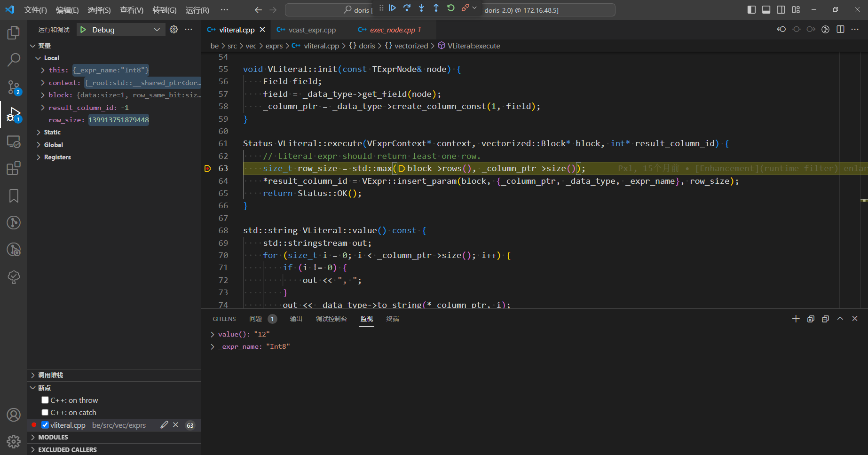Open the Search view in activity bar
Screen dimensions: 868x455
click(x=14, y=60)
